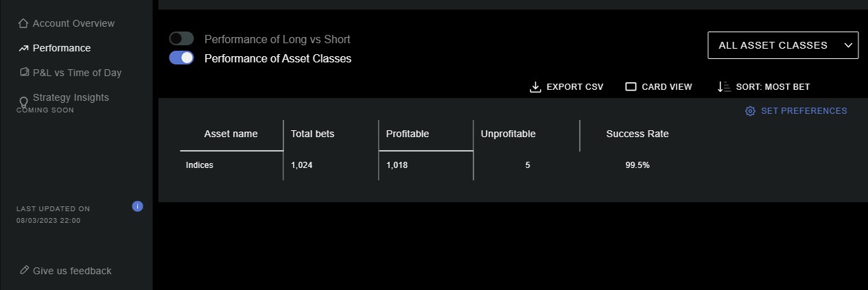The height and width of the screenshot is (290, 868).
Task: Click the P&L vs Time of Day icon
Action: point(24,72)
